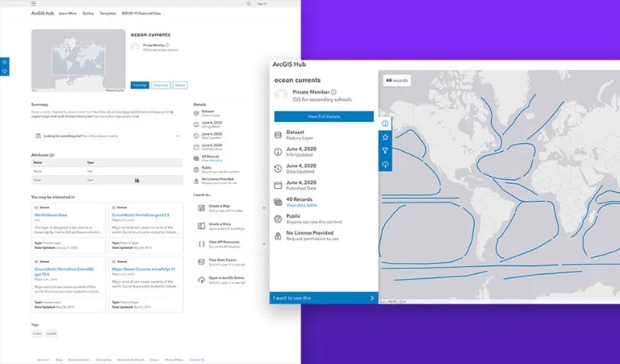Open the More dropdown button

[180, 85]
